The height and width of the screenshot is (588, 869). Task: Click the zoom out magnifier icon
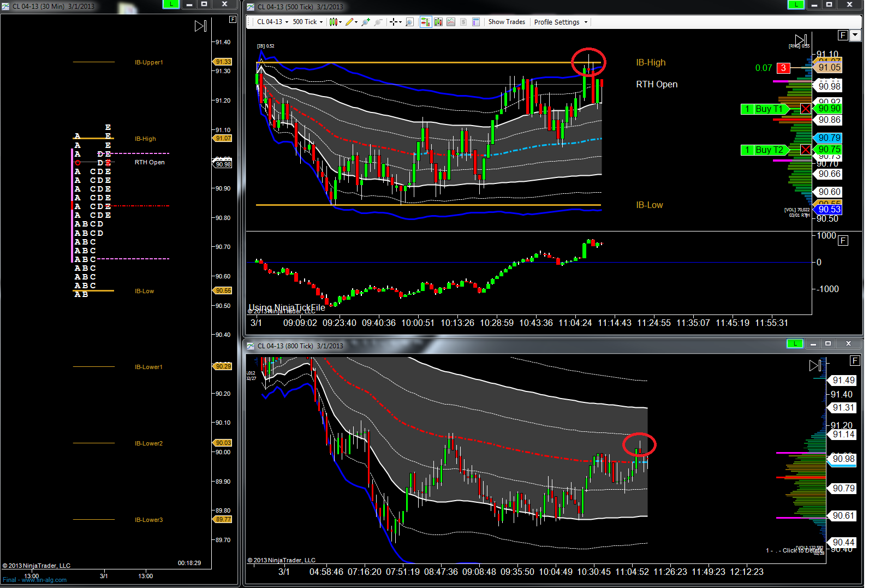point(378,22)
